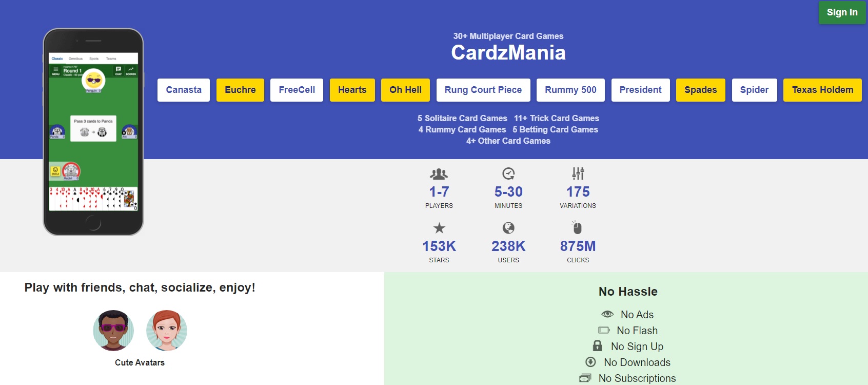Follow the 4+ Other Card Games link
Screen dimensions: 868x385
pos(508,141)
